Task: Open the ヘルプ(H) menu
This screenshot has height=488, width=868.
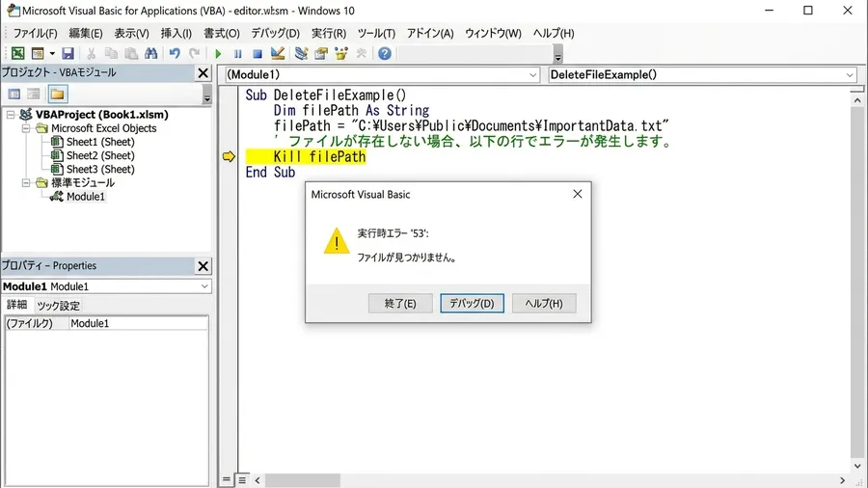Action: pyautogui.click(x=553, y=33)
